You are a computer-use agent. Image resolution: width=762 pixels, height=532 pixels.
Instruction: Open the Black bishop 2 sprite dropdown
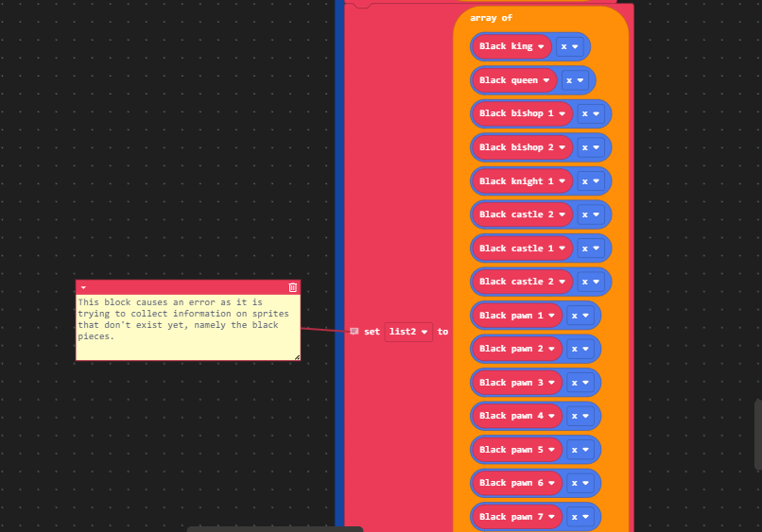522,147
